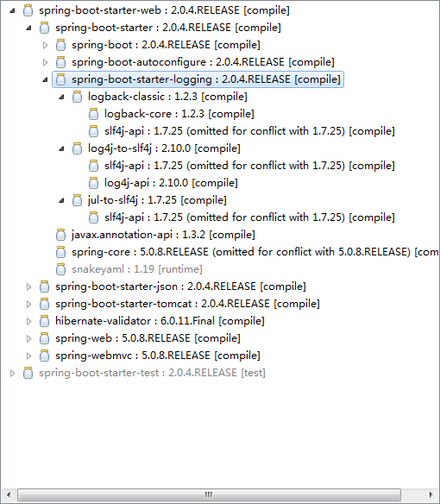Select javax.annotation-api : 1.3.2 [compile]

163,235
